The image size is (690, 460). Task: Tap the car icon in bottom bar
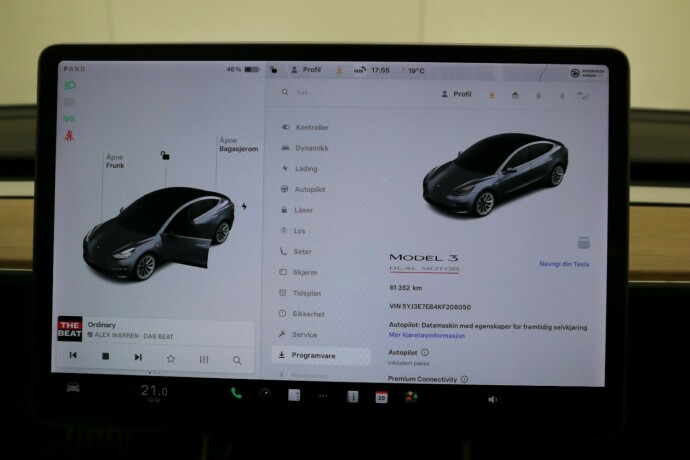pyautogui.click(x=74, y=389)
